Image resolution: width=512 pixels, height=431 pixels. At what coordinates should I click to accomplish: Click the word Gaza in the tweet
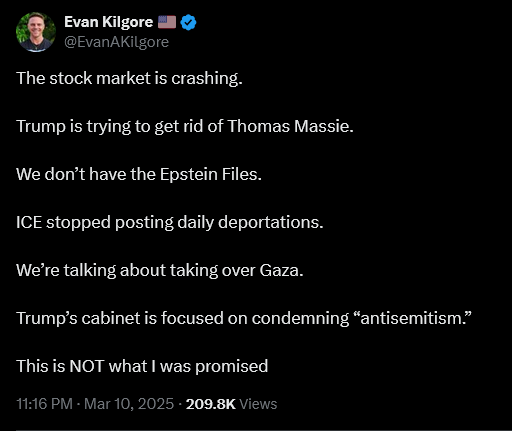coord(281,270)
